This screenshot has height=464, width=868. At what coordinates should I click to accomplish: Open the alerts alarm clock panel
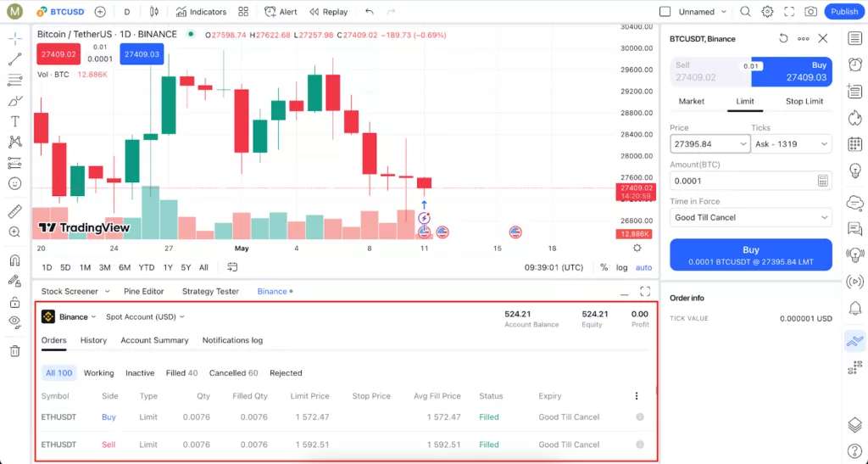(x=854, y=64)
